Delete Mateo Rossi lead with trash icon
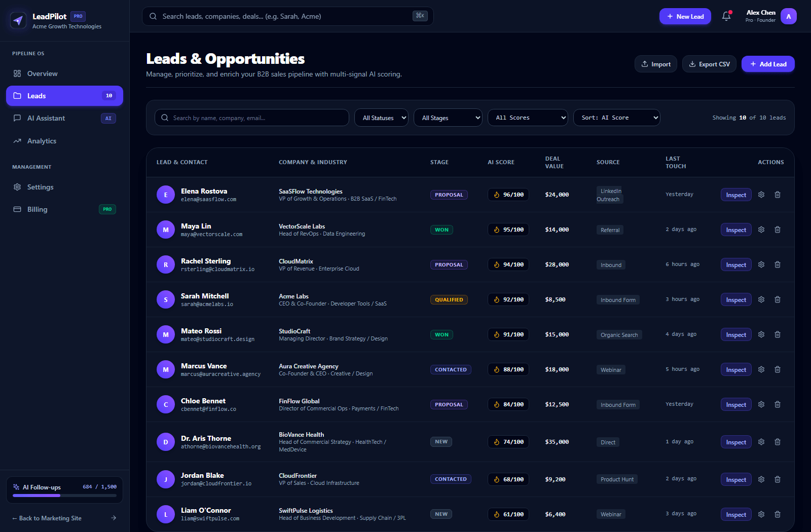The height and width of the screenshot is (532, 811). (x=778, y=334)
